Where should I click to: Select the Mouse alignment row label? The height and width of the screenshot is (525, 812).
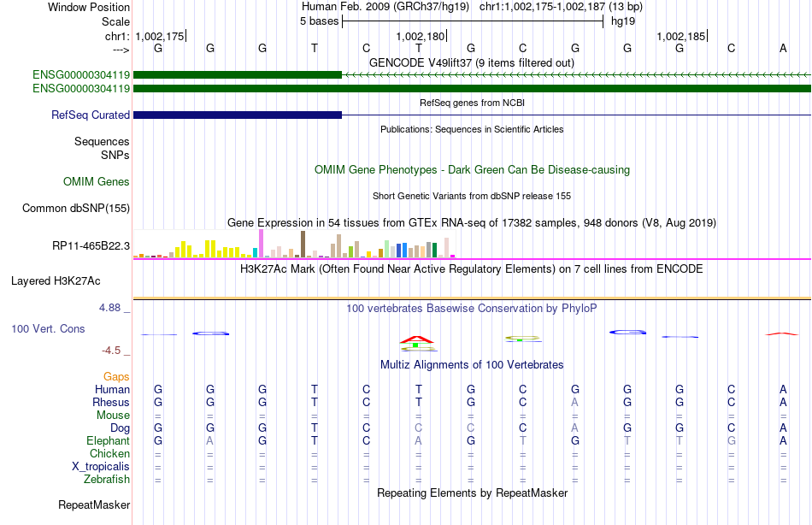click(x=113, y=416)
